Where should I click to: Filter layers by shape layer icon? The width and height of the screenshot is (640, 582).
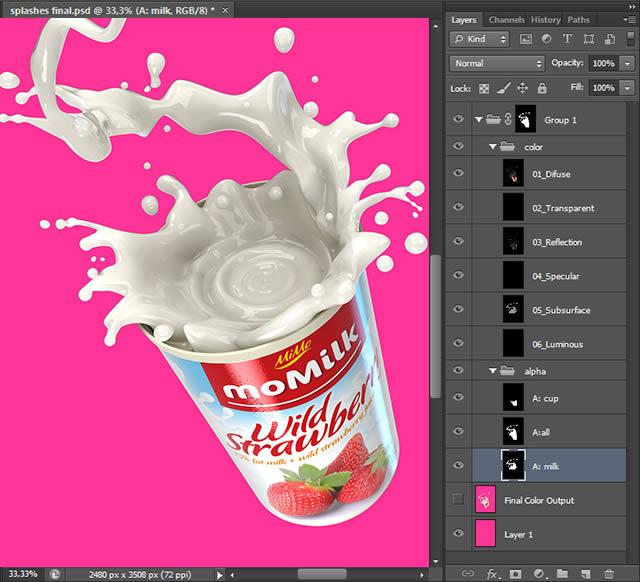click(588, 39)
